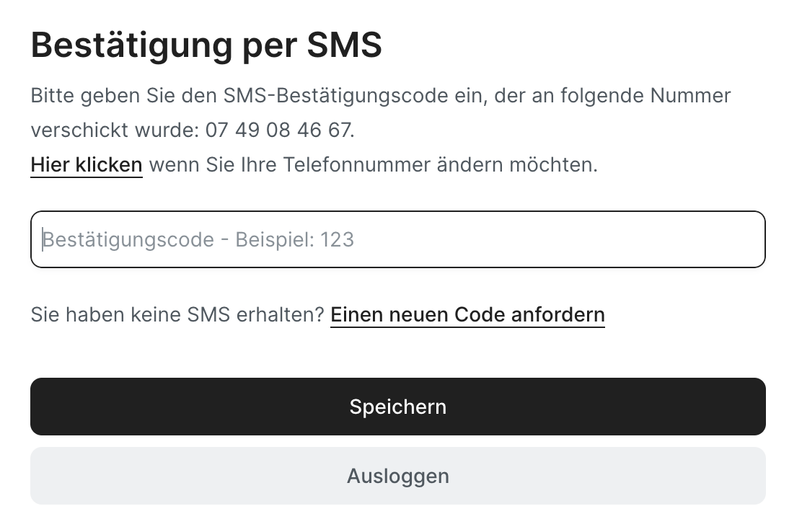This screenshot has height=532, width=802.
Task: Click the 'wenn Sie Ihre Telefonnummer ändern möchten' text
Action: point(374,165)
